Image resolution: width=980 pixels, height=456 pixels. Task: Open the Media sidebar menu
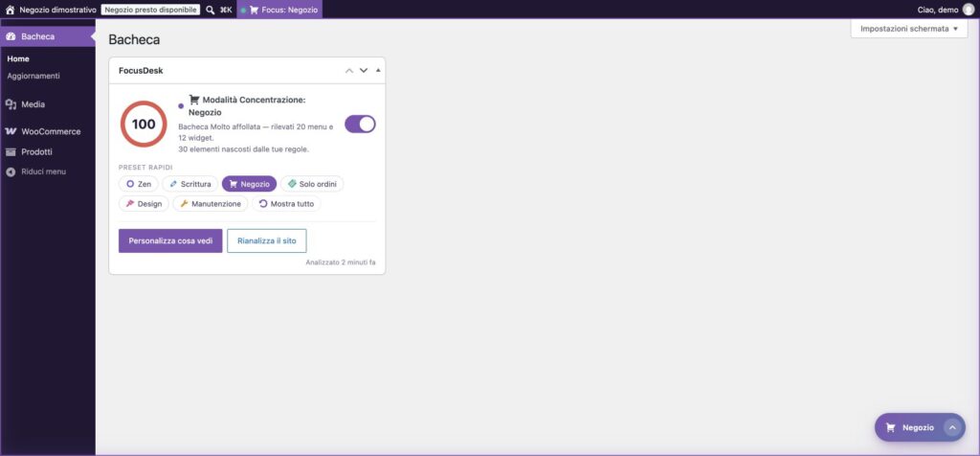point(48,104)
